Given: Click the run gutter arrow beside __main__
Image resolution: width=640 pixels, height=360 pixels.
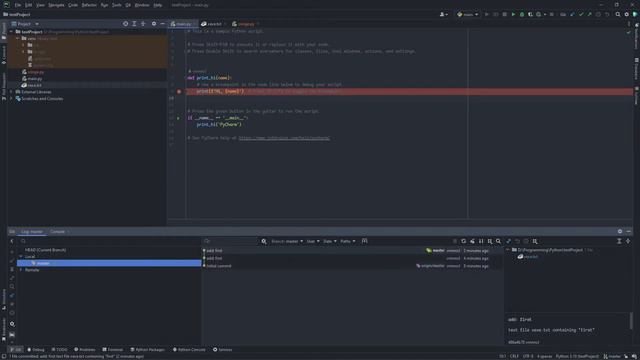Looking at the screenshot, I should (178, 118).
